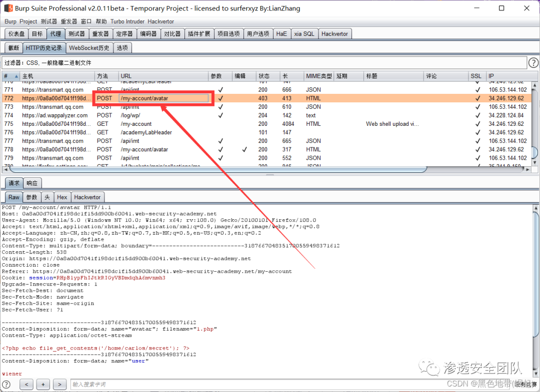Open the HaE tab
Image resolution: width=540 pixels, height=392 pixels.
(x=281, y=33)
